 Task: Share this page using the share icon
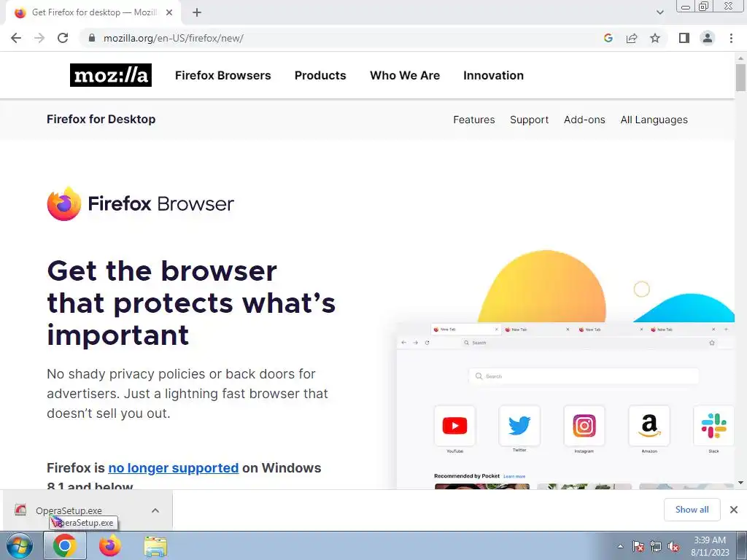[632, 38]
